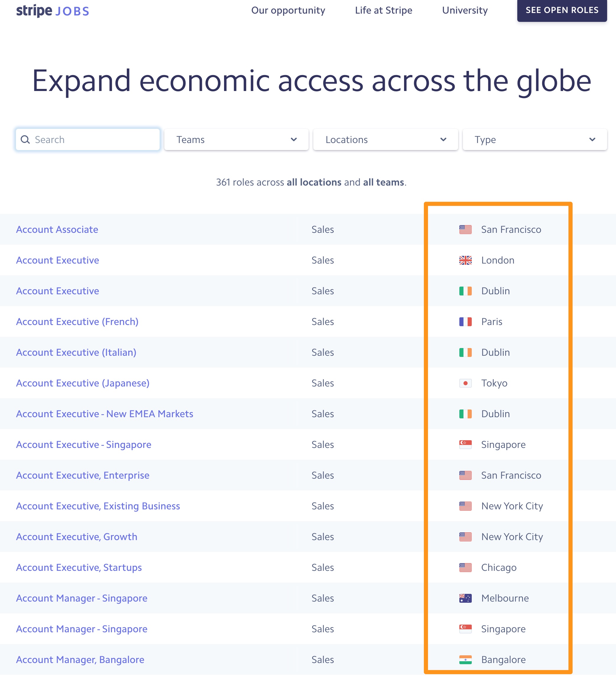Open Account Executive - Singapore job link
Screen dimensions: 616x676
point(84,445)
